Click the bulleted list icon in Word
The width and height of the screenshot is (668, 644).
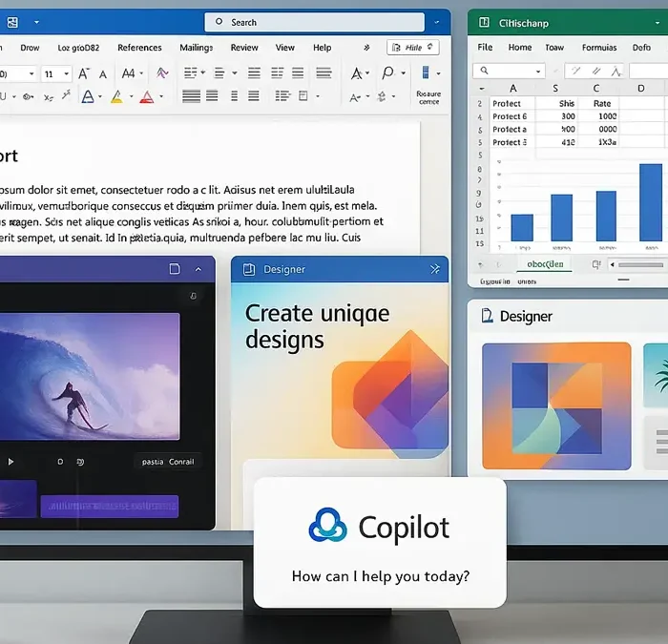(190, 73)
